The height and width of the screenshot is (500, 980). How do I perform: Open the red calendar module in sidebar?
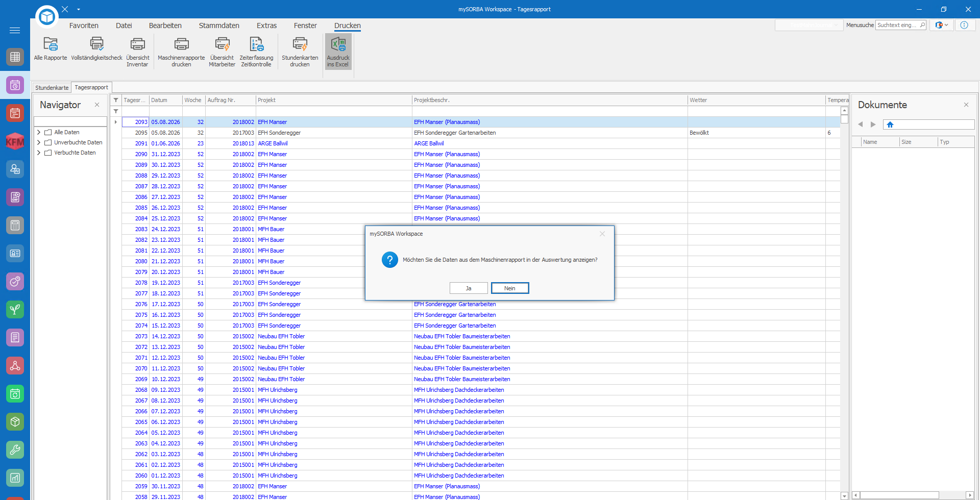(15, 113)
